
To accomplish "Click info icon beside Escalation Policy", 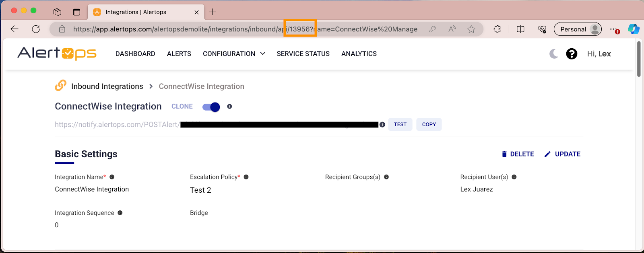I will 246,177.
